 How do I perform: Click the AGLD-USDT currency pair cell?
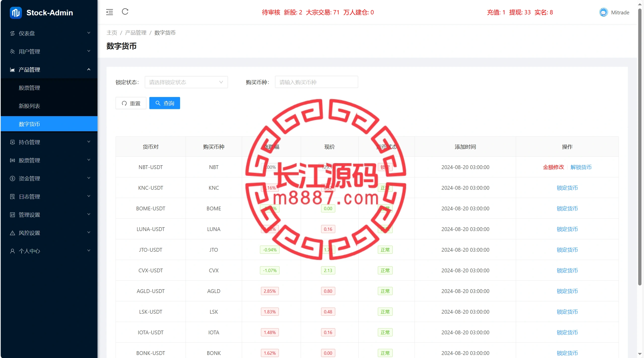tap(151, 291)
